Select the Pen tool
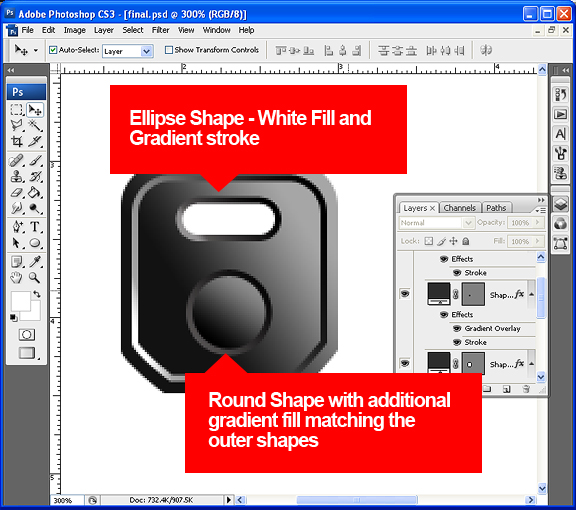The image size is (576, 510). point(17,227)
